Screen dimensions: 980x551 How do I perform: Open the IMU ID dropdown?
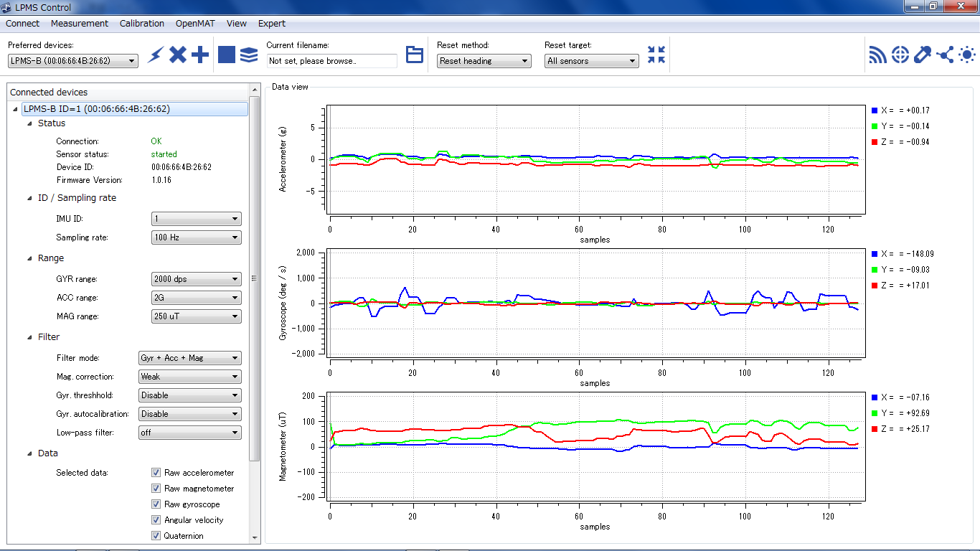pyautogui.click(x=197, y=219)
